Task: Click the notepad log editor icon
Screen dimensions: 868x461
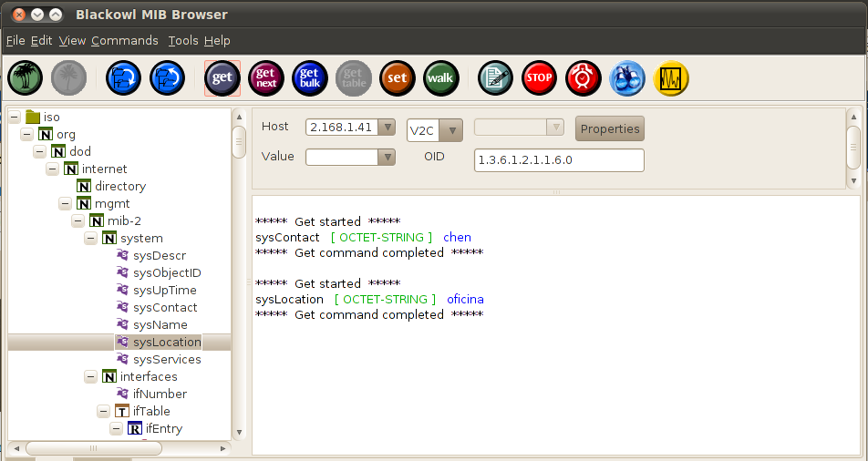Action: click(x=495, y=78)
